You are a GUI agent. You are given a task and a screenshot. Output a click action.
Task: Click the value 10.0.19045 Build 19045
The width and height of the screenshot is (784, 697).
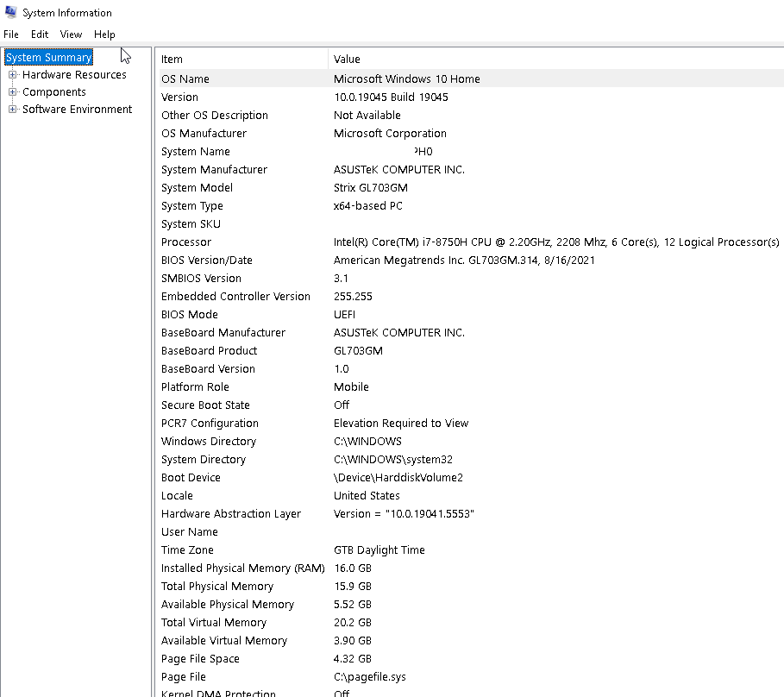click(x=391, y=97)
